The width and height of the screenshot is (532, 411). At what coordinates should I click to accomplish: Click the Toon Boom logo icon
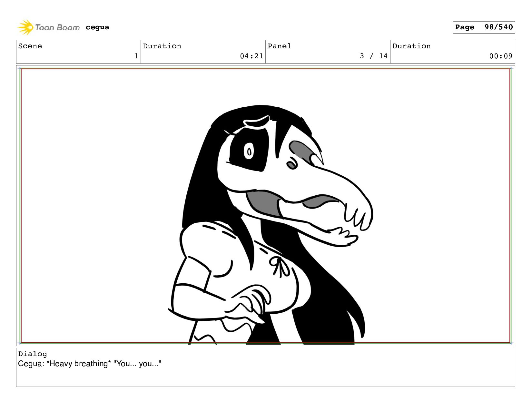[x=25, y=27]
